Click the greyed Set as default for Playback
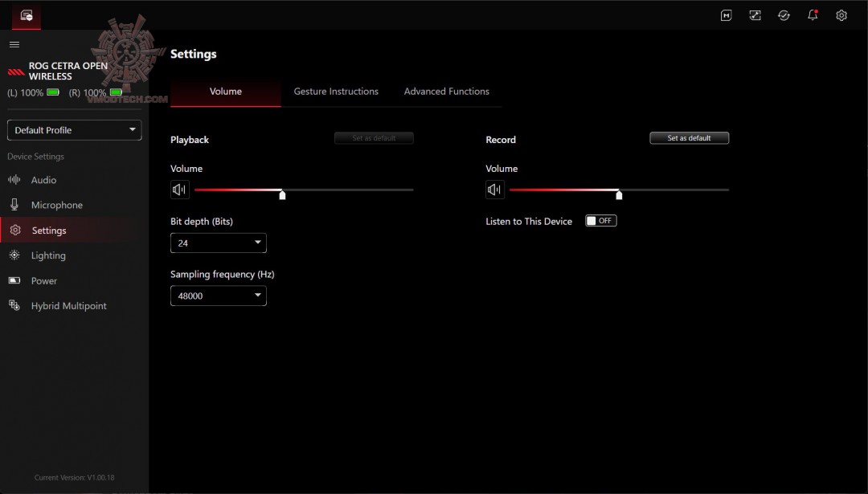This screenshot has height=494, width=868. [374, 137]
